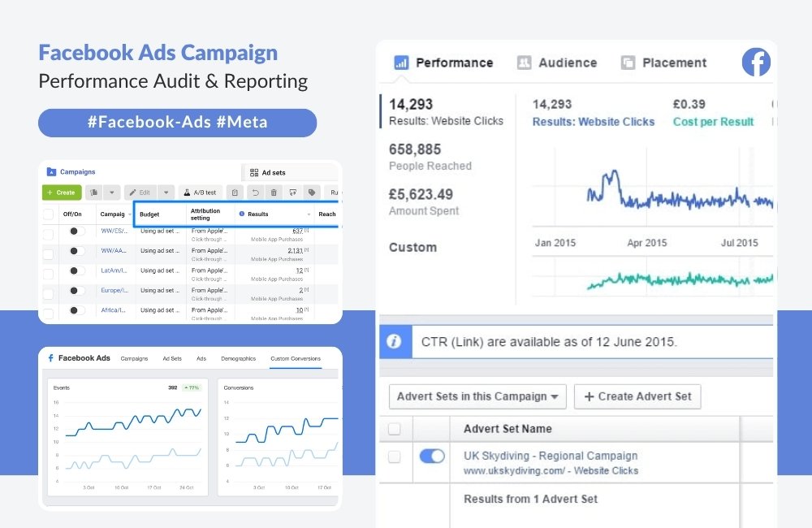Open the Campaign column sort arrow
Image resolution: width=812 pixels, height=528 pixels.
click(x=129, y=214)
